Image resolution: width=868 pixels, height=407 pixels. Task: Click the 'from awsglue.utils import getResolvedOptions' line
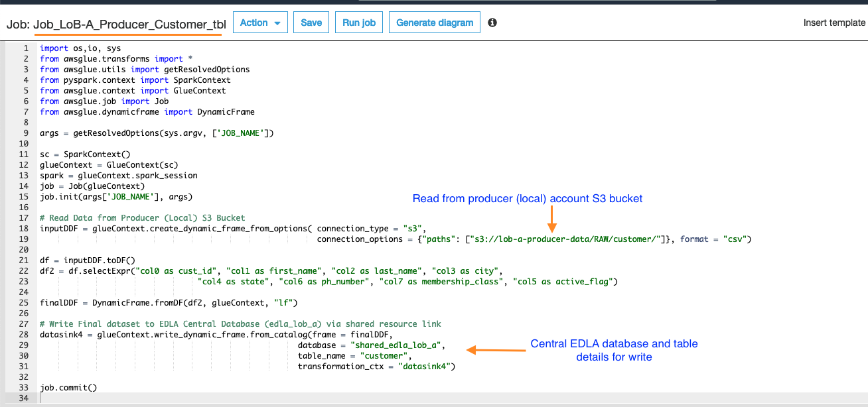pos(145,70)
